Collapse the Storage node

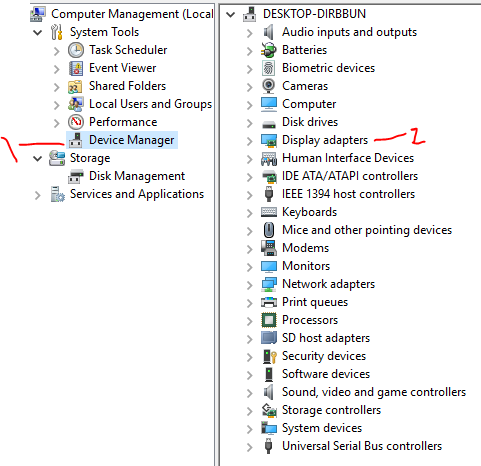38,159
